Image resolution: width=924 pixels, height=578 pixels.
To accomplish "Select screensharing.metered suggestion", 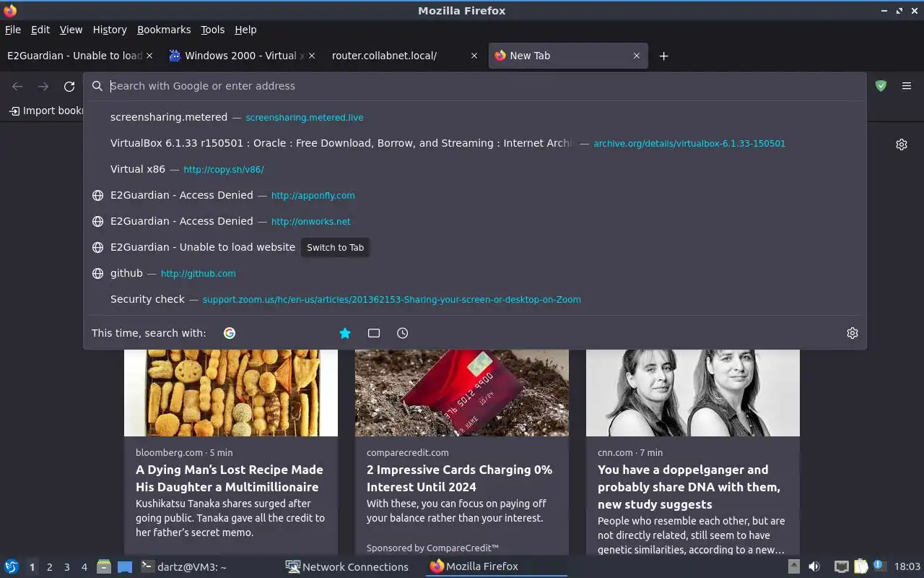I will (475, 117).
